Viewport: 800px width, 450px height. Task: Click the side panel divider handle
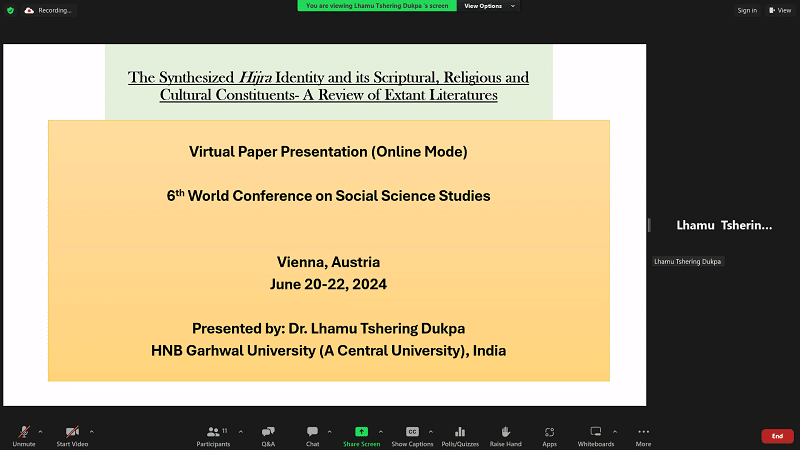click(648, 225)
